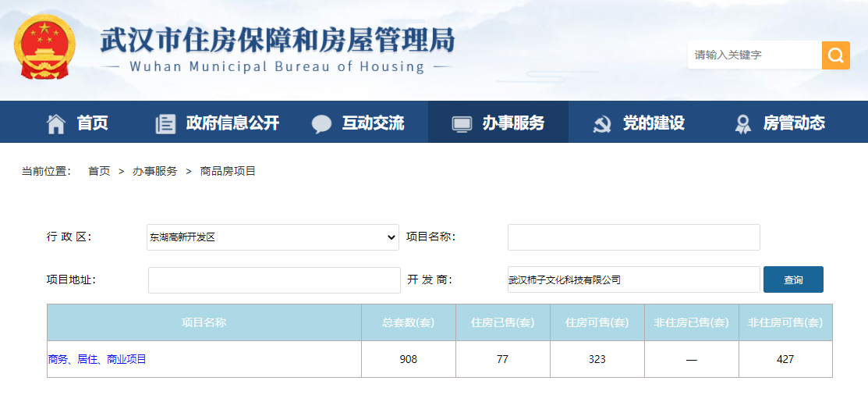
Task: Click into the 项目名称 input field
Action: click(x=634, y=237)
